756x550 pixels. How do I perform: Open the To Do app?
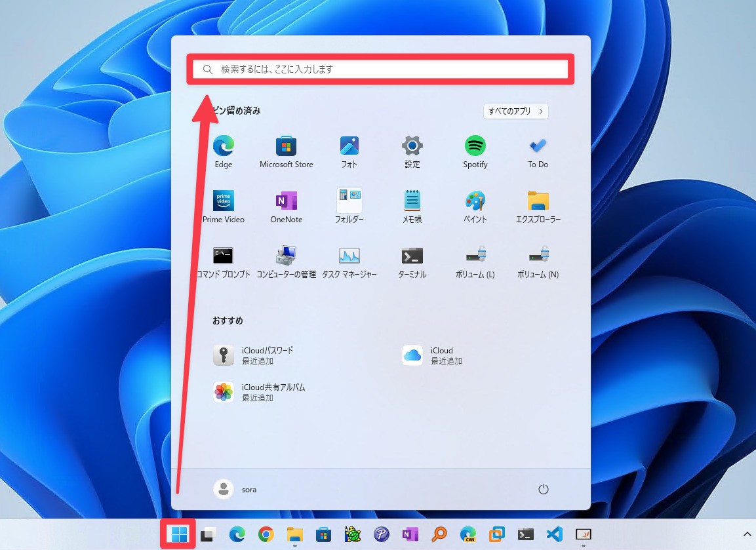[x=538, y=151]
